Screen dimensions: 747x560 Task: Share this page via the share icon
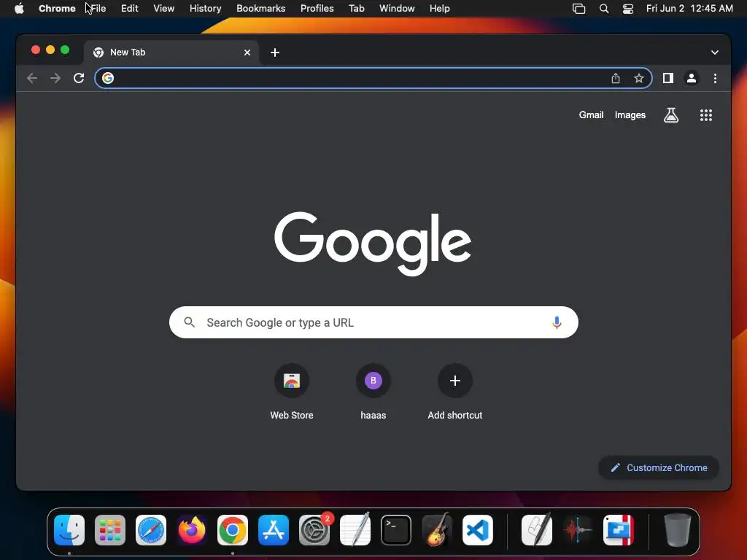point(616,78)
